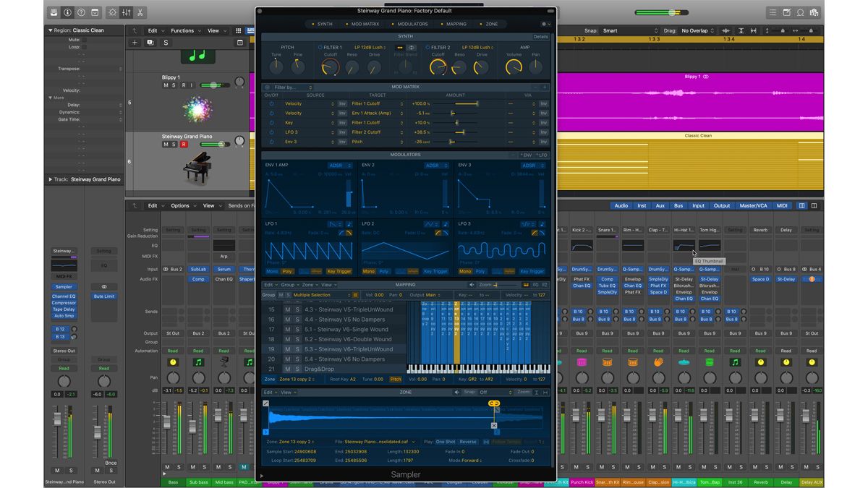Tick the Region Mute checkbox
This screenshot has height=488, width=868.
[83, 40]
